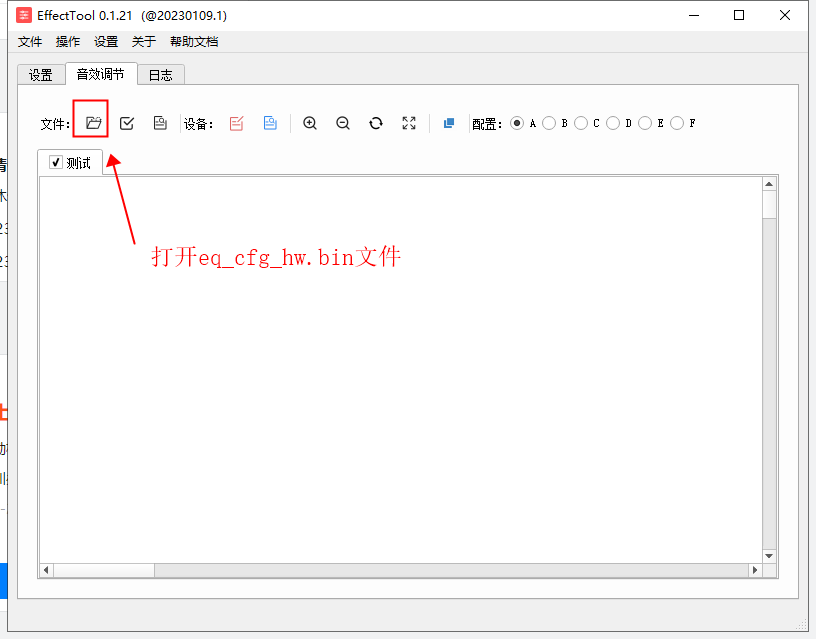Select configuration C radio button
816x639 pixels.
point(581,123)
